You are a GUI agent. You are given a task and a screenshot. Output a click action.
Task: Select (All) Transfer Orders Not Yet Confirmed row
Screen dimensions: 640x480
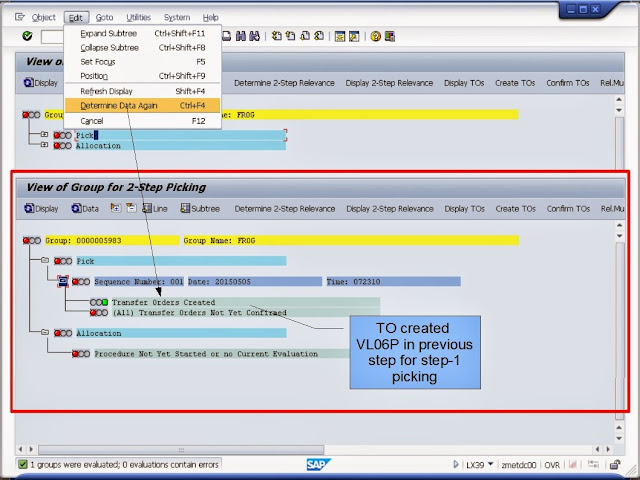[x=246, y=313]
